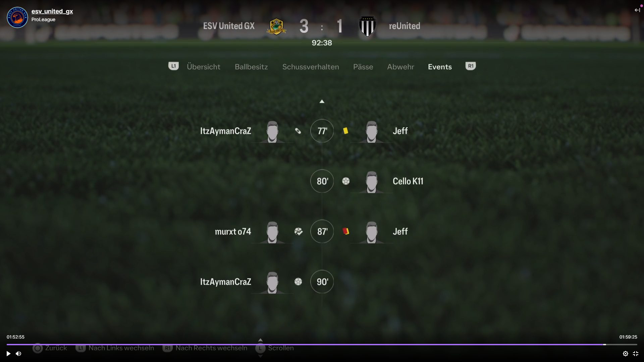This screenshot has width=644, height=362.
Task: Open the Pässe tab
Action: click(x=363, y=67)
